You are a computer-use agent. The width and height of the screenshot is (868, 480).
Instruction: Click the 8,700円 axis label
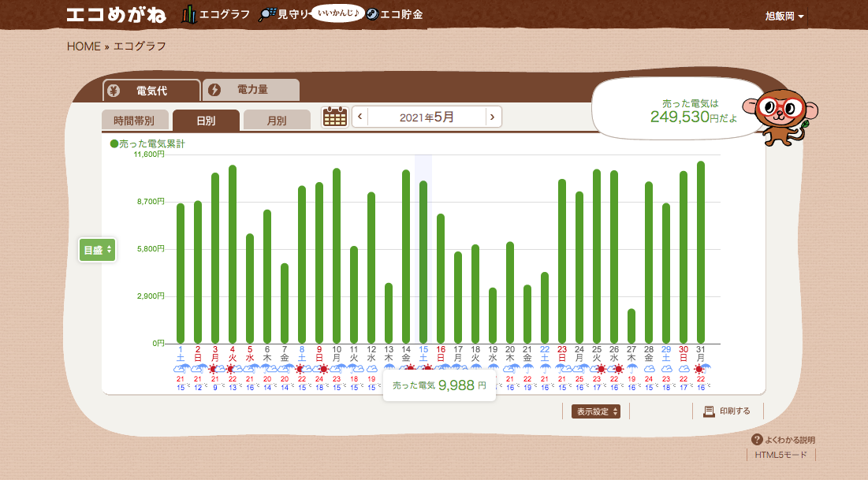[151, 202]
